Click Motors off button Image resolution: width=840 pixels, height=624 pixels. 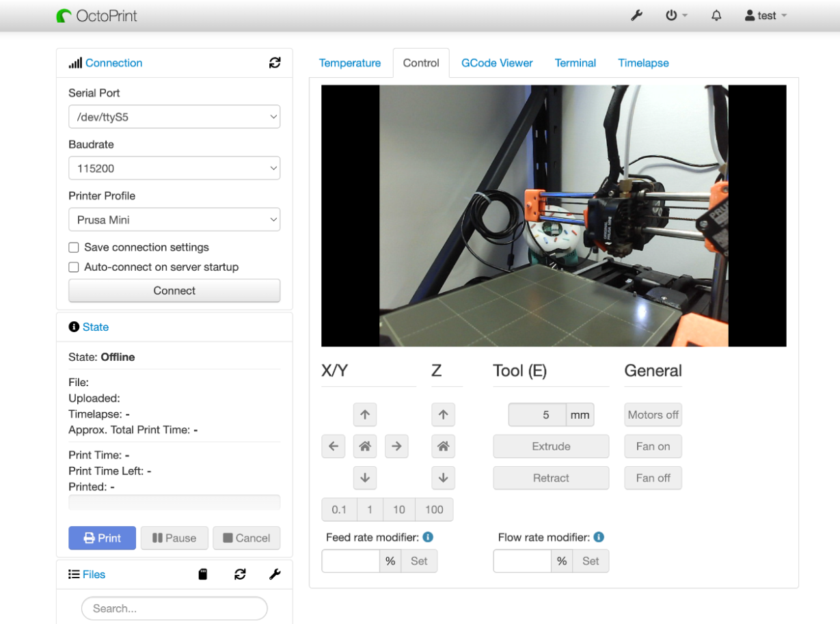point(653,415)
